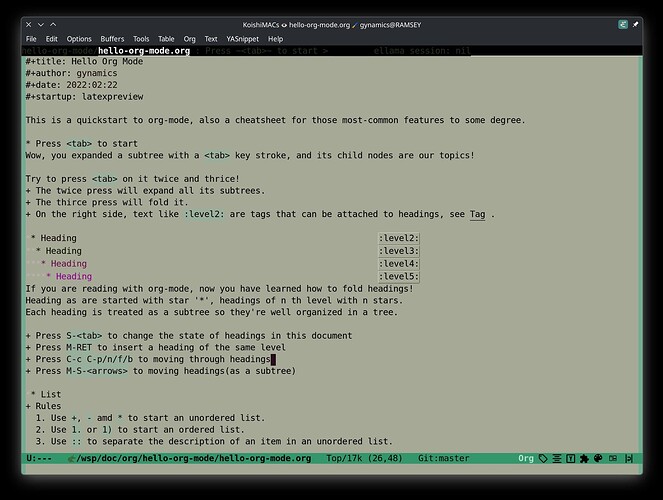The height and width of the screenshot is (500, 663).
Task: Toggle the buffer modified status indicator U:---
Action: click(x=40, y=457)
